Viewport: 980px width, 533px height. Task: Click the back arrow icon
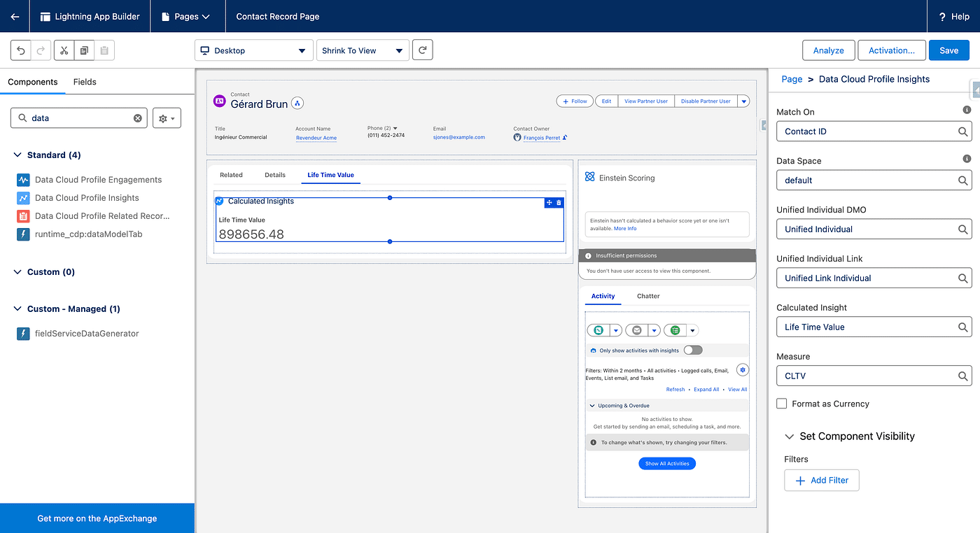tap(15, 16)
